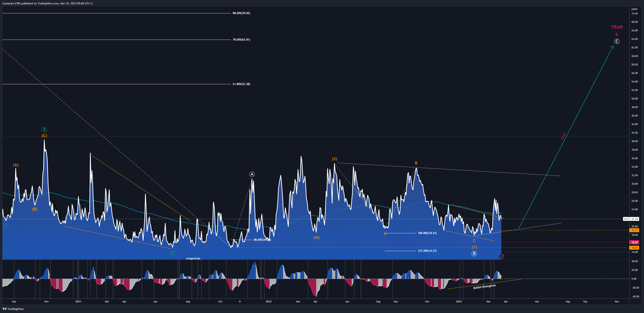Click the 100.00%(18.41) extension label
Viewport: 644px width, 313px height.
point(427,233)
